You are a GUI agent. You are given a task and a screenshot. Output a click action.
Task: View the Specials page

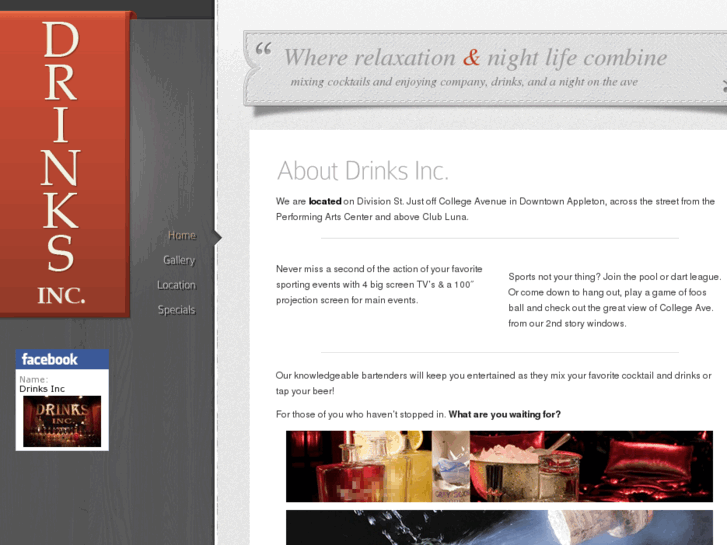(176, 310)
